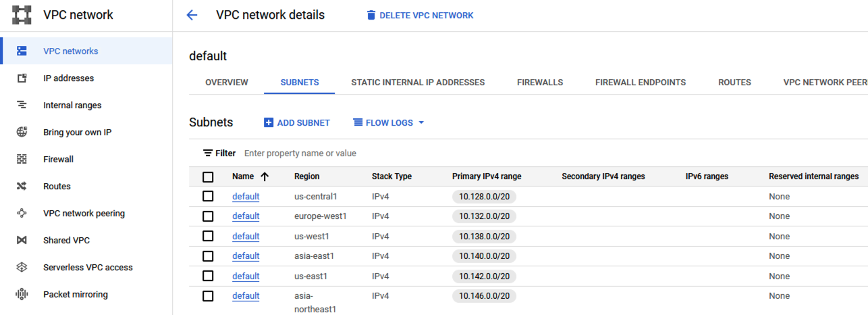Click the Add Subnet button
The height and width of the screenshot is (315, 868).
[x=297, y=123]
